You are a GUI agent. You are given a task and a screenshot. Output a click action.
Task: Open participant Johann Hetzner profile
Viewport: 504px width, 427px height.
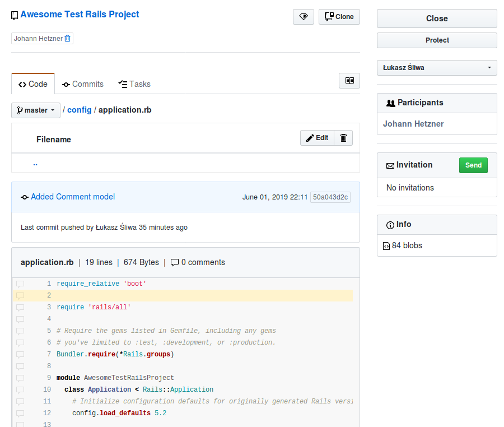tap(413, 124)
